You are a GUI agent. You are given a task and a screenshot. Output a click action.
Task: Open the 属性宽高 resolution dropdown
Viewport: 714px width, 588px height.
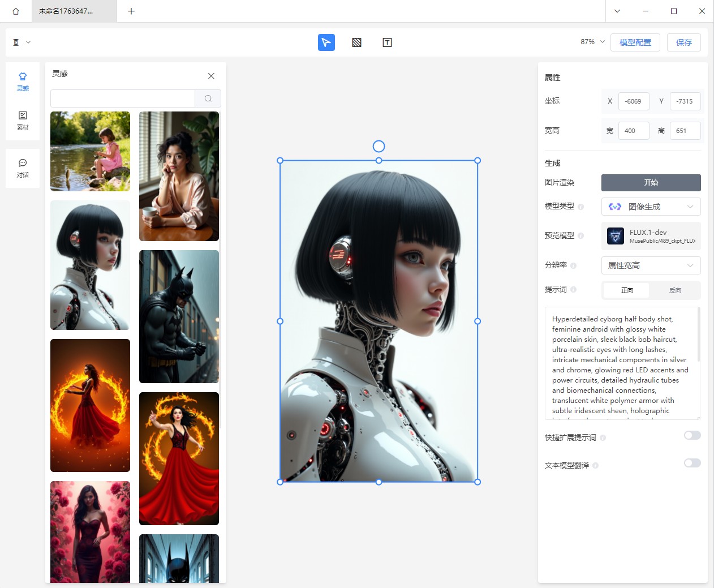651,265
